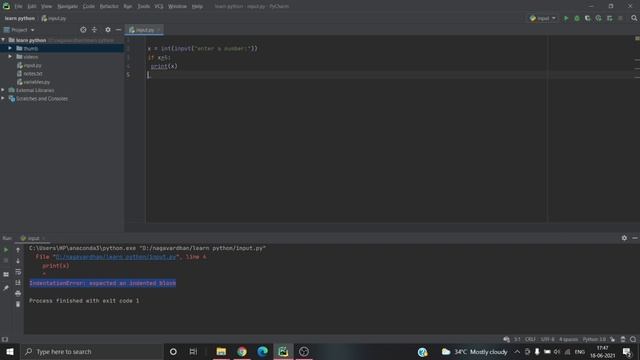Open the File menu
The height and width of the screenshot is (360, 640).
tap(18, 7)
